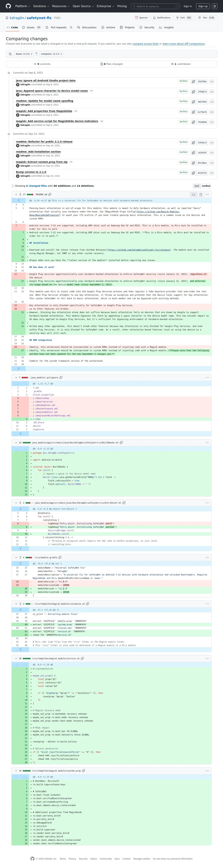Expand commit message for Append space character commit
The image size is (223, 868).
91,91
